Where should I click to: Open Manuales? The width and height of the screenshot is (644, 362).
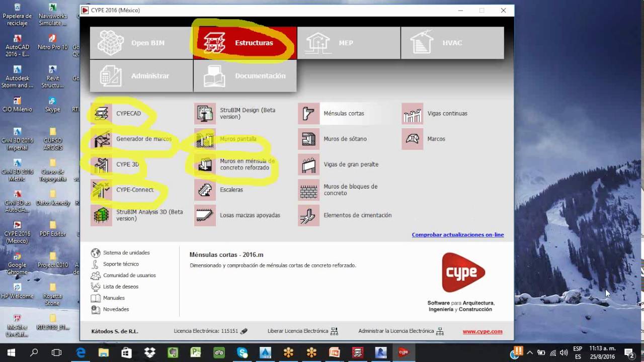[108, 298]
